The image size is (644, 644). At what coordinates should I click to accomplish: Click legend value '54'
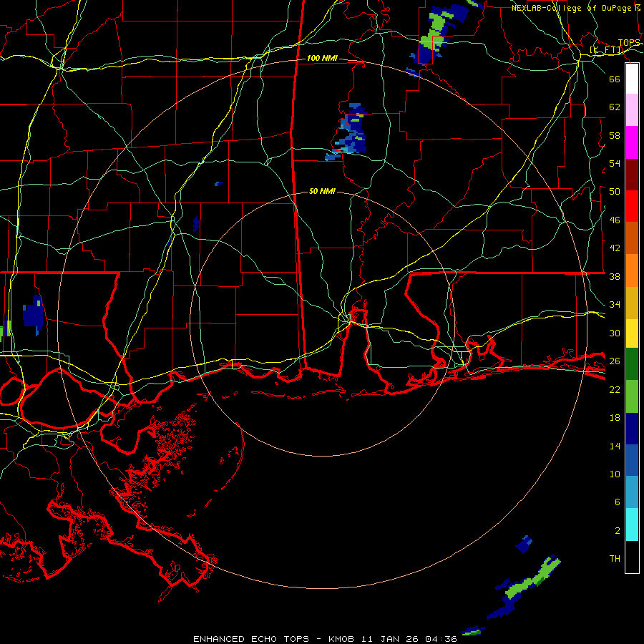(x=615, y=163)
